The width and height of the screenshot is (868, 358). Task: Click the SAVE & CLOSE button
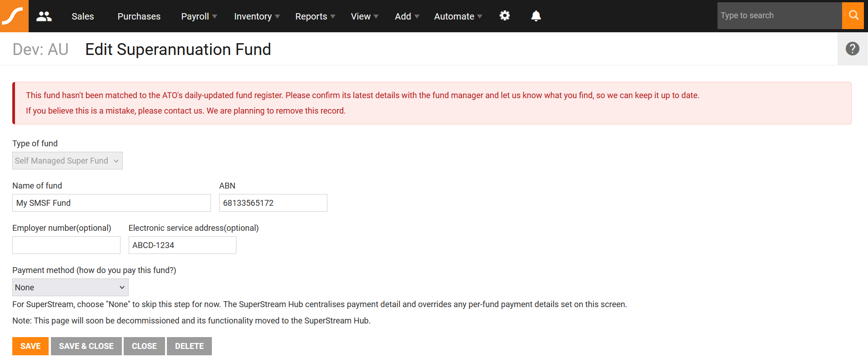pyautogui.click(x=86, y=346)
